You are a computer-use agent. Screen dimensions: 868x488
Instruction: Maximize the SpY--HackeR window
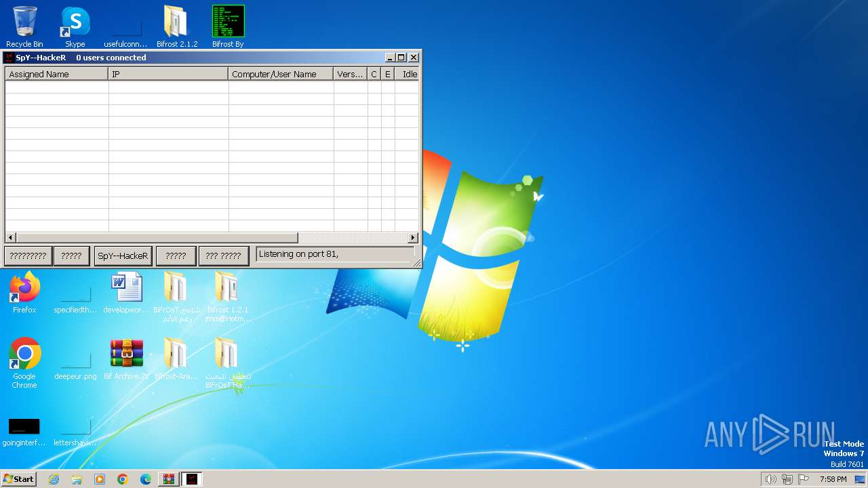pos(401,58)
